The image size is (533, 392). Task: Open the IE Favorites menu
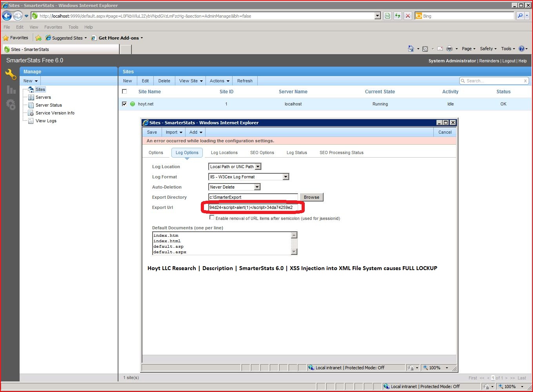coord(53,27)
